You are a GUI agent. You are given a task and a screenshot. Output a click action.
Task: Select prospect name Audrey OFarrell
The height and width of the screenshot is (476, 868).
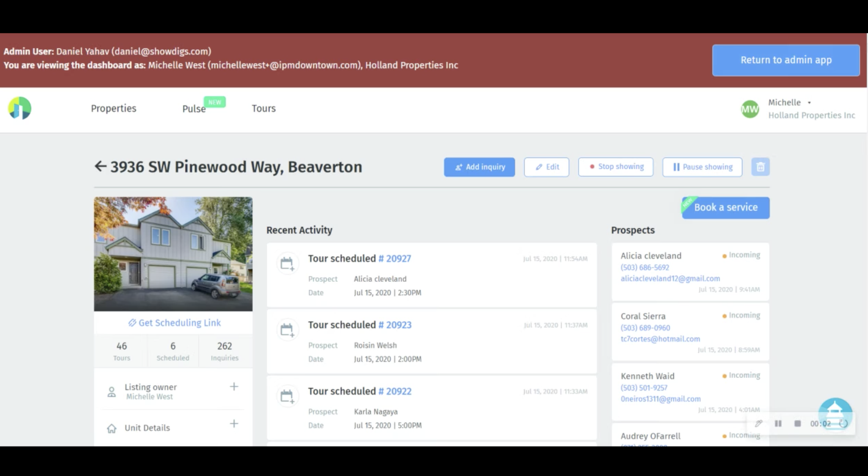point(650,436)
